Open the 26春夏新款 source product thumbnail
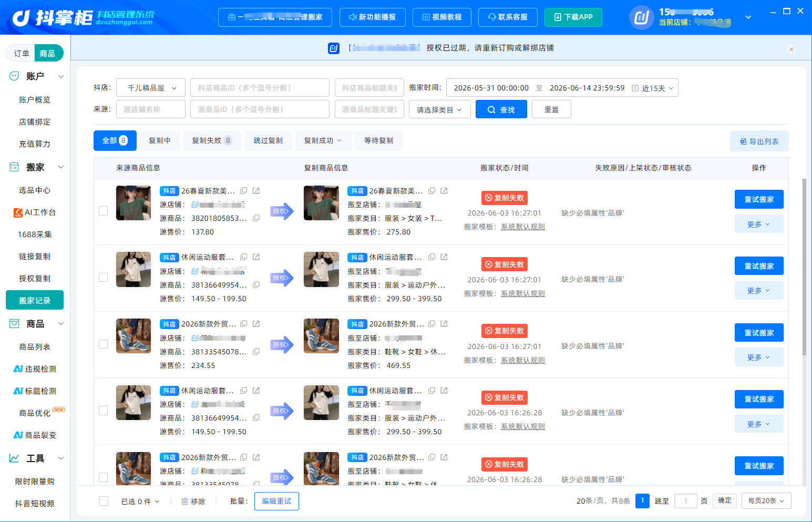Image resolution: width=812 pixels, height=522 pixels. pyautogui.click(x=133, y=202)
